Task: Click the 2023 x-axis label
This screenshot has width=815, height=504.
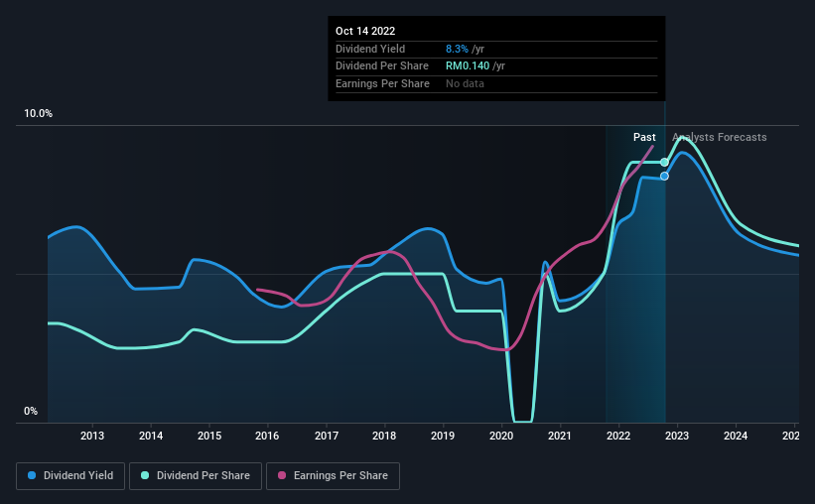Action: pos(677,436)
